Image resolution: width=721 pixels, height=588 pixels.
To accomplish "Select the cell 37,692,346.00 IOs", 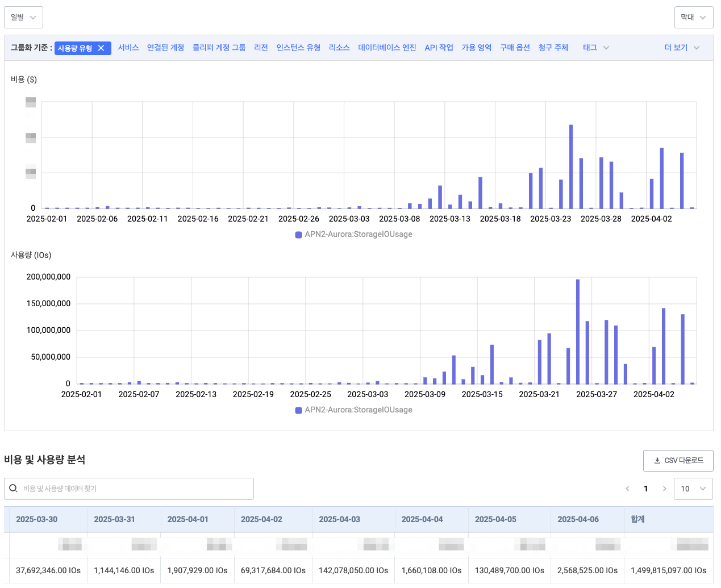I will 48,570.
